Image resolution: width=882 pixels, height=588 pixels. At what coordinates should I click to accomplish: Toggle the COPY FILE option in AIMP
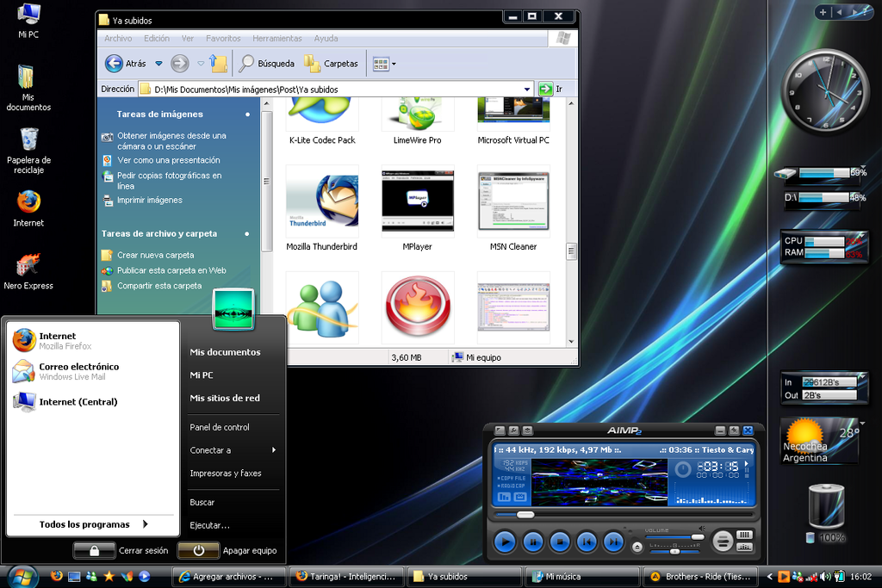pos(512,479)
